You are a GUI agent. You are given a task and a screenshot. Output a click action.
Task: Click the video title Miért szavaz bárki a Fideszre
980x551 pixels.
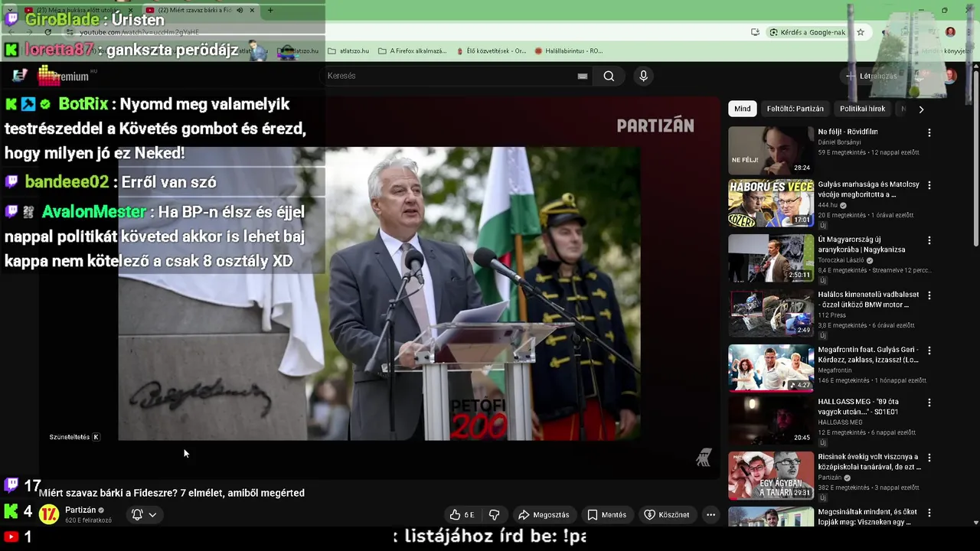coord(172,493)
